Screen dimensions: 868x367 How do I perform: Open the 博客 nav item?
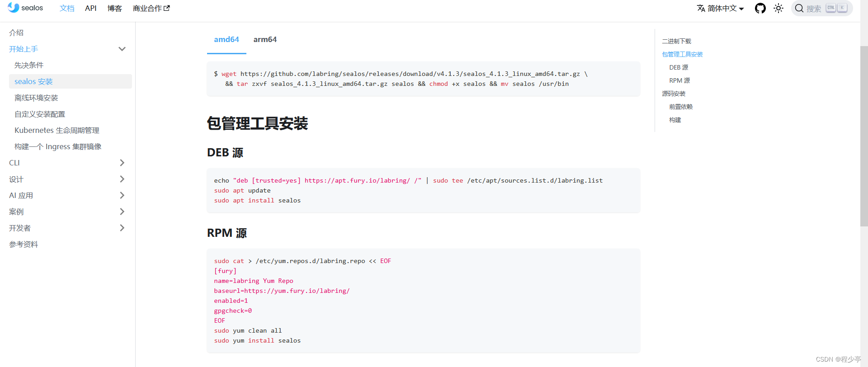[115, 8]
